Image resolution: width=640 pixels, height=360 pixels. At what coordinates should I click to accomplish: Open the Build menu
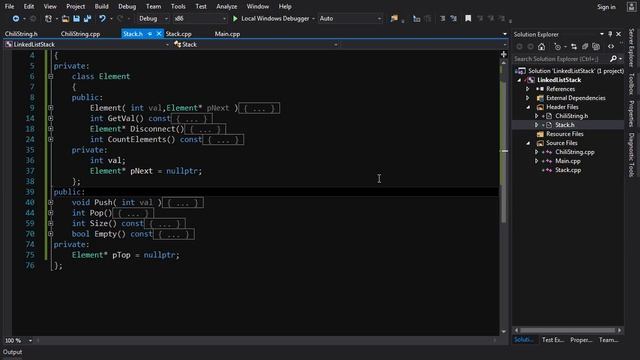coord(101,7)
